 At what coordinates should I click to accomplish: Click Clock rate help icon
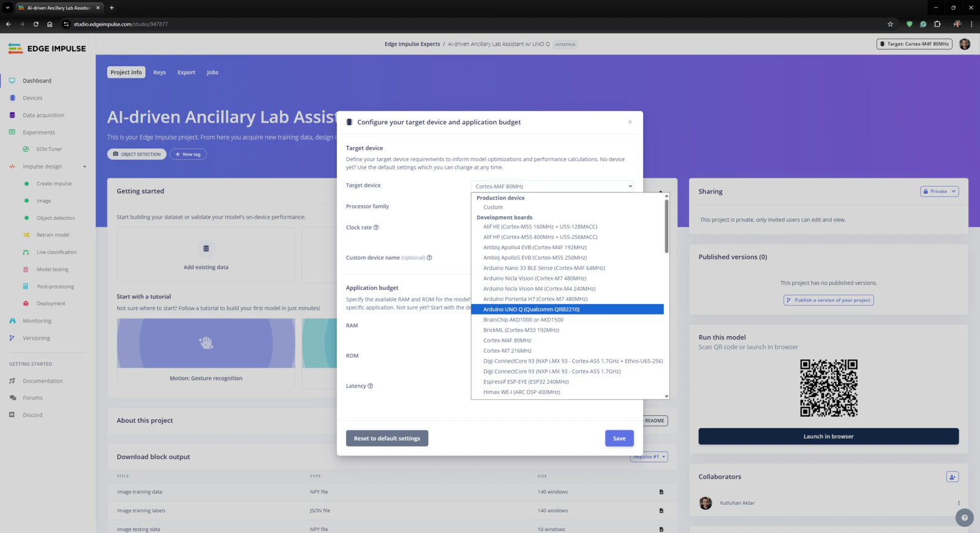coord(376,227)
